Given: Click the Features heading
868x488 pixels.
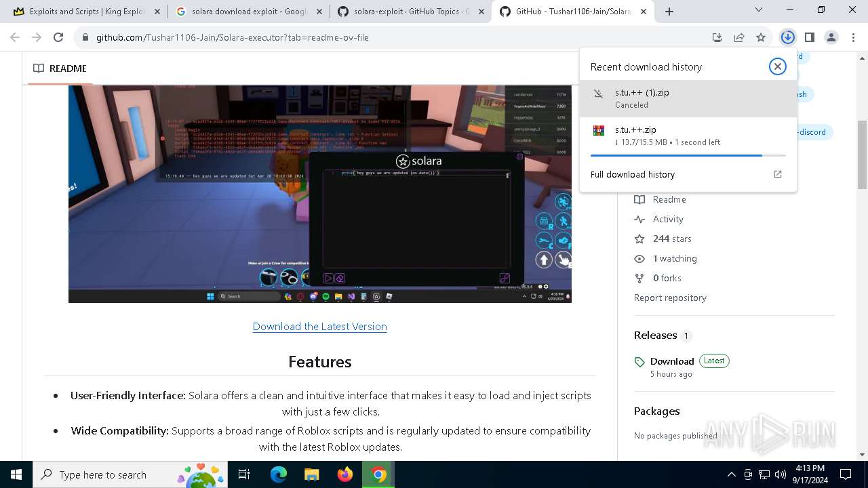Looking at the screenshot, I should [x=319, y=362].
